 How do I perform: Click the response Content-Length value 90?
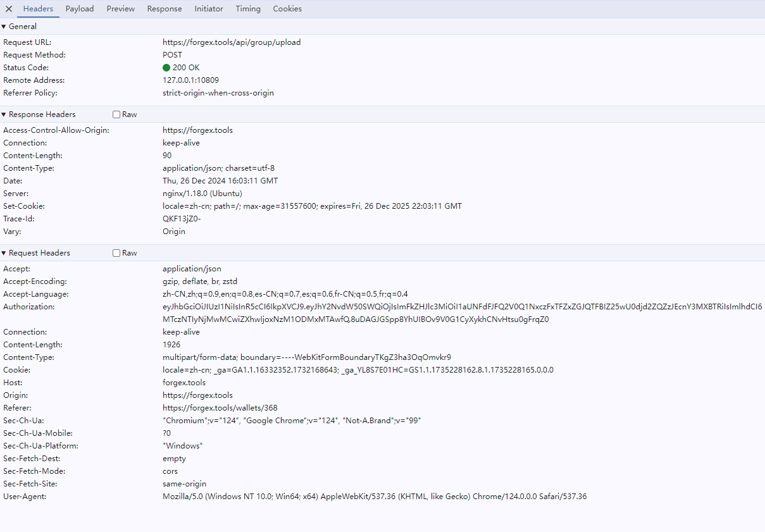[167, 156]
